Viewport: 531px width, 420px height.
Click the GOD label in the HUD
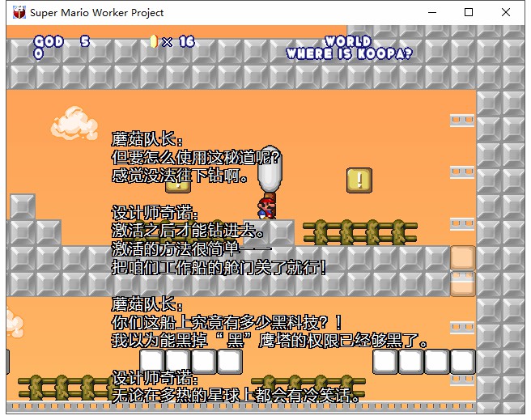pyautogui.click(x=49, y=41)
